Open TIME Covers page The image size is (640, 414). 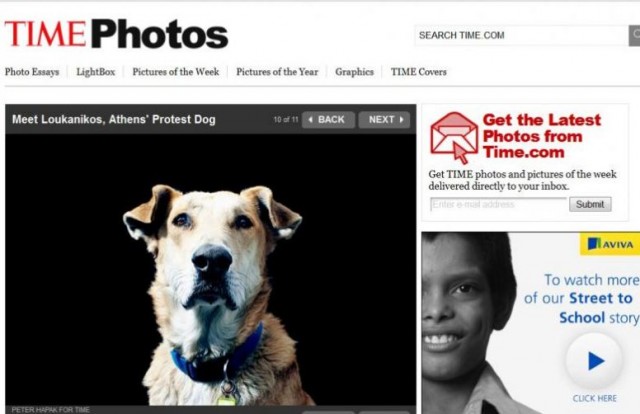tap(418, 72)
